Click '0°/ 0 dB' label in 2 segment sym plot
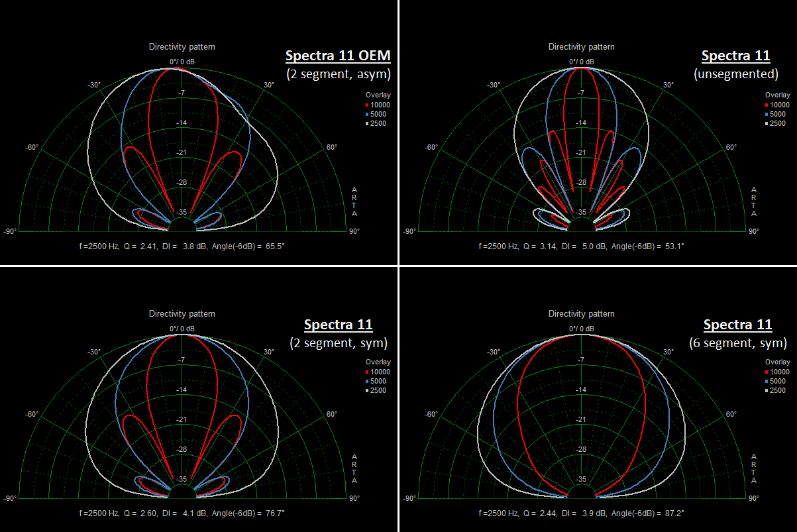Image resolution: width=797 pixels, height=532 pixels. pyautogui.click(x=182, y=329)
